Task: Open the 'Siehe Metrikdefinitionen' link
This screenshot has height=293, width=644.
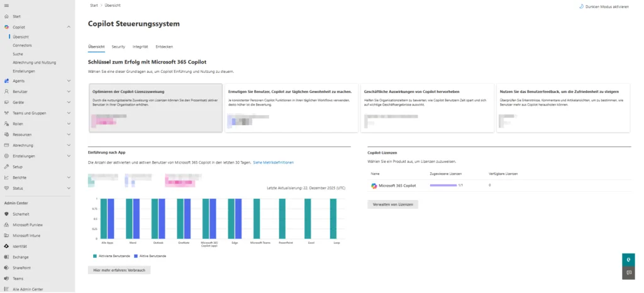Action: click(273, 162)
